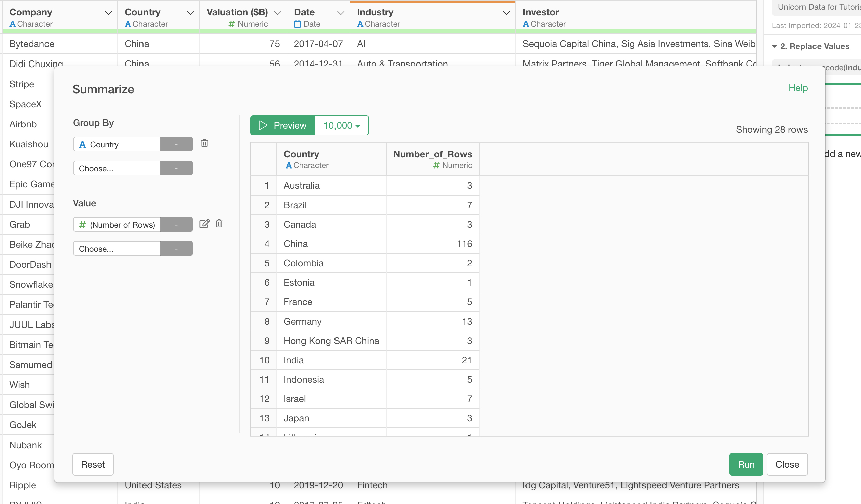Delete the Country group-by entry

(204, 143)
